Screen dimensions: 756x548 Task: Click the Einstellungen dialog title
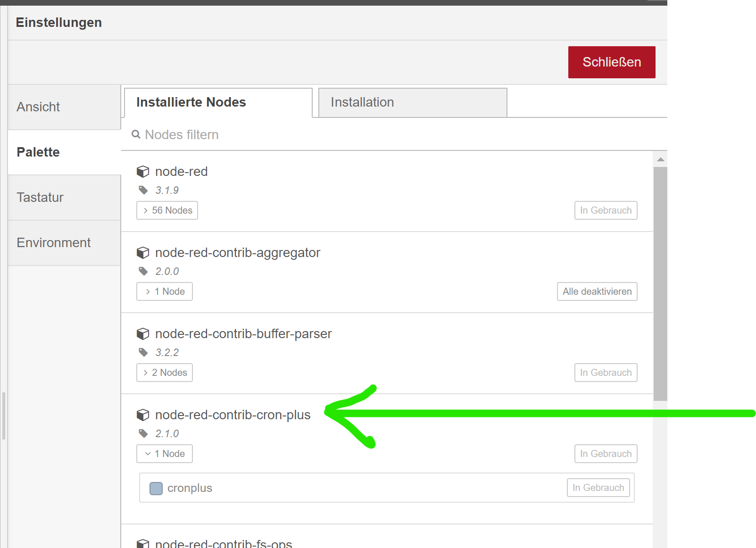click(59, 23)
